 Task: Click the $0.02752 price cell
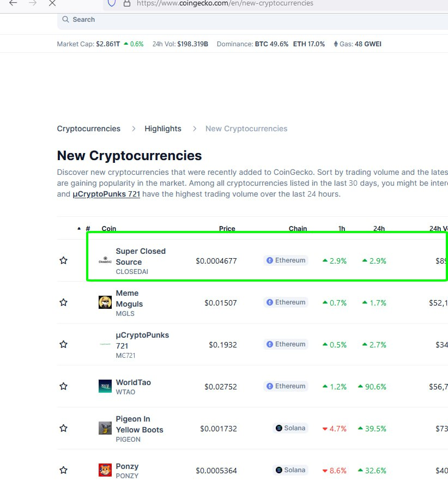pos(221,387)
